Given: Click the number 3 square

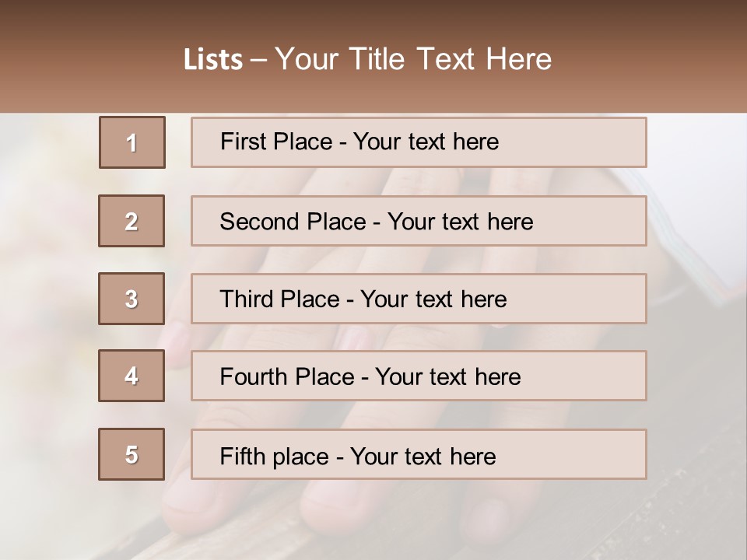Looking at the screenshot, I should tap(132, 299).
